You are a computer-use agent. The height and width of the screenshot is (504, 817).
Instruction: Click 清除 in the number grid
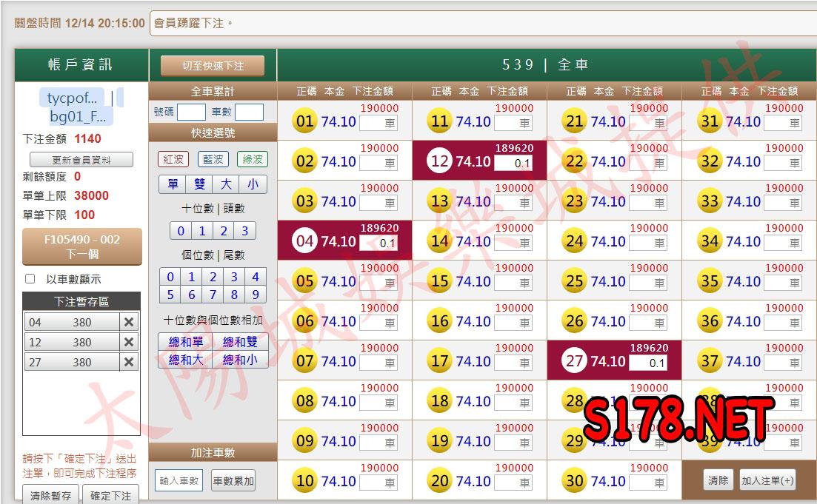[x=718, y=480]
